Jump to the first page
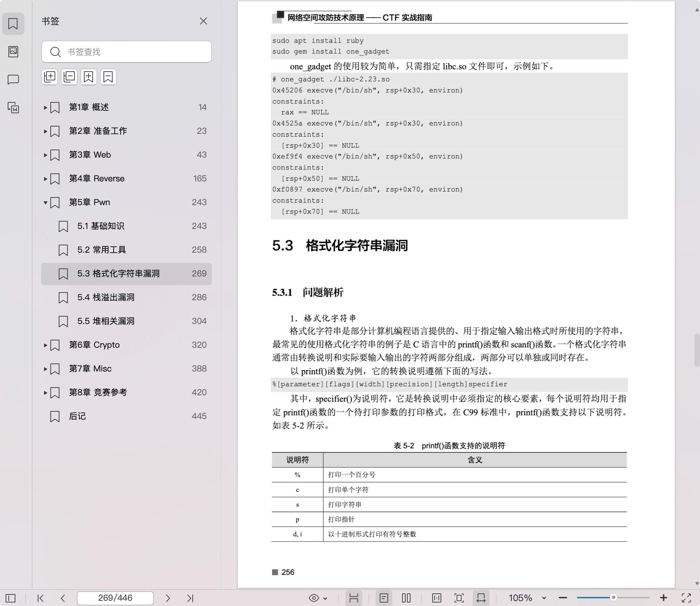Image resolution: width=700 pixels, height=606 pixels. pos(41,598)
